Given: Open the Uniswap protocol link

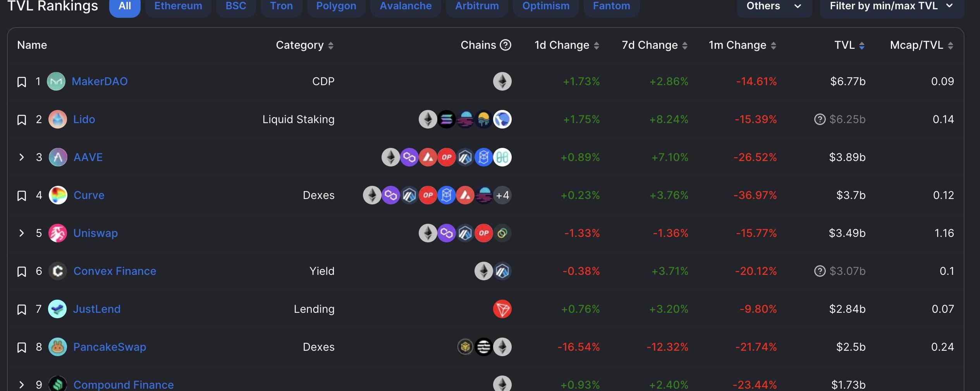Looking at the screenshot, I should [x=95, y=233].
